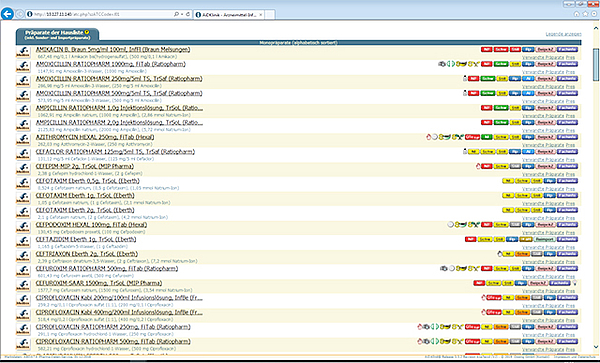Click the yellow help icon beside Hausliste title
The image size is (600, 363).
click(x=87, y=33)
